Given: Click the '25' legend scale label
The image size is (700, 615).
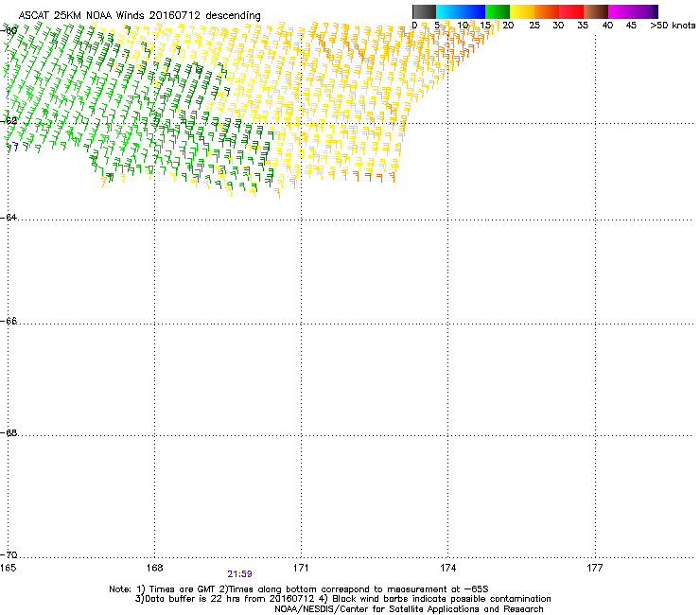Looking at the screenshot, I should (x=534, y=26).
